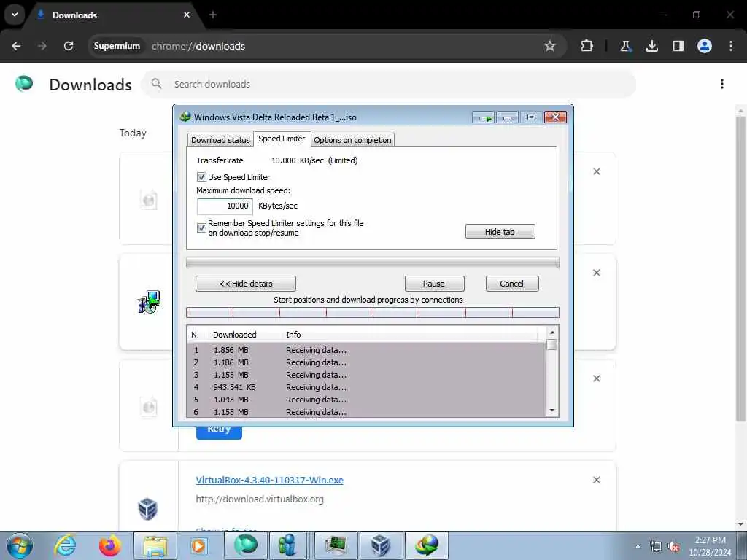Screen dimensions: 747x560
Task: Remove the third download entry from list
Action: [597, 378]
